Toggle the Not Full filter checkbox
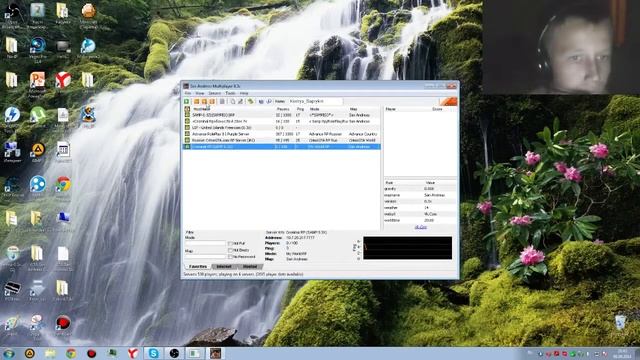The height and width of the screenshot is (360, 640). [x=230, y=244]
